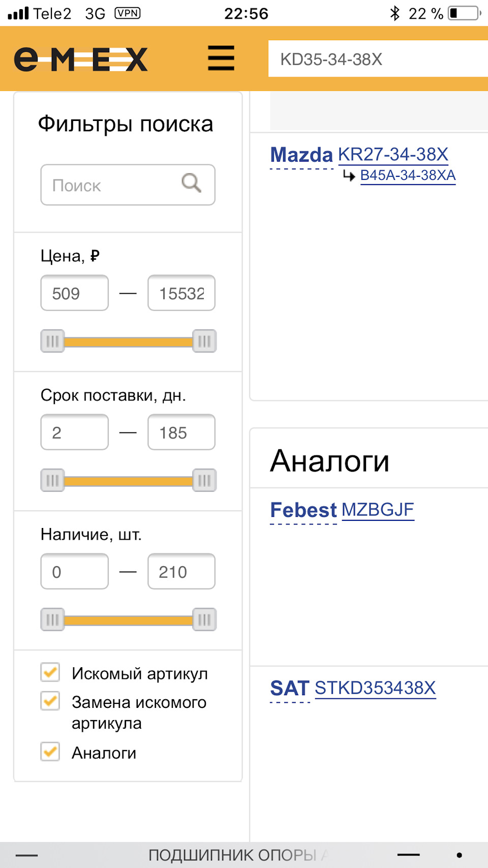
Task: Click the Emex logo
Action: click(81, 59)
